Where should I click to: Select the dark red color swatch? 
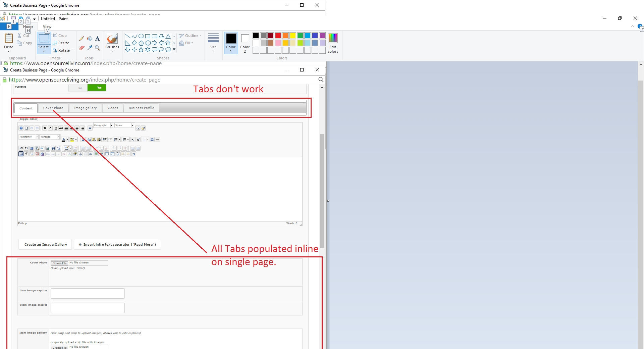coord(271,36)
